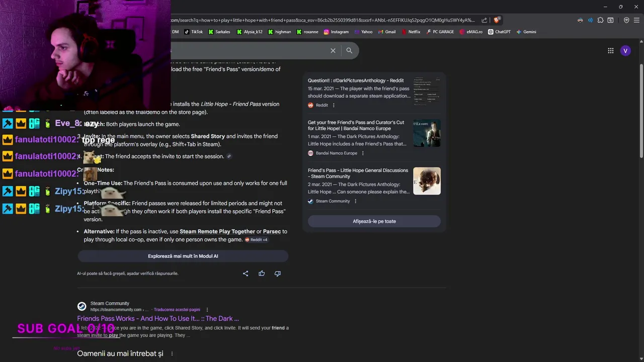Open more options for the Reddit result
The image size is (644, 362).
click(334, 105)
